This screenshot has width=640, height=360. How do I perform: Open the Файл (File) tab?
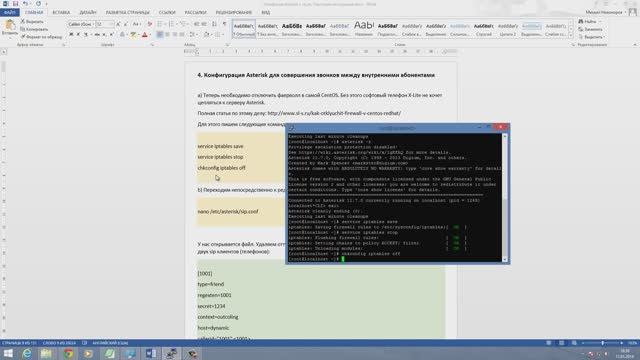[10, 12]
